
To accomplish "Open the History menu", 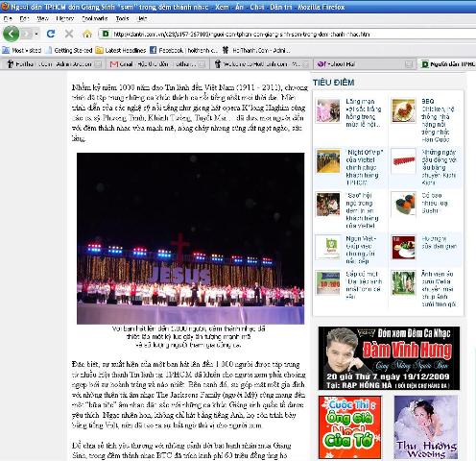I will [x=65, y=18].
